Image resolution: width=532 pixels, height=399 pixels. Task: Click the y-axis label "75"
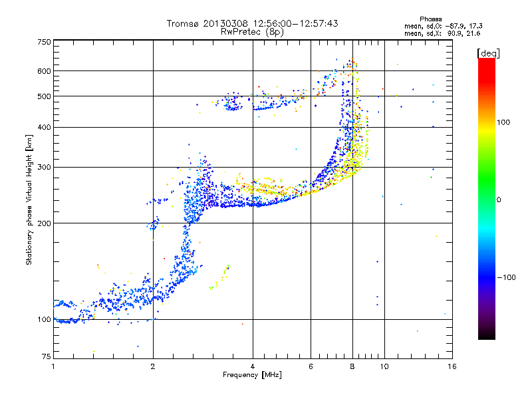coord(47,356)
